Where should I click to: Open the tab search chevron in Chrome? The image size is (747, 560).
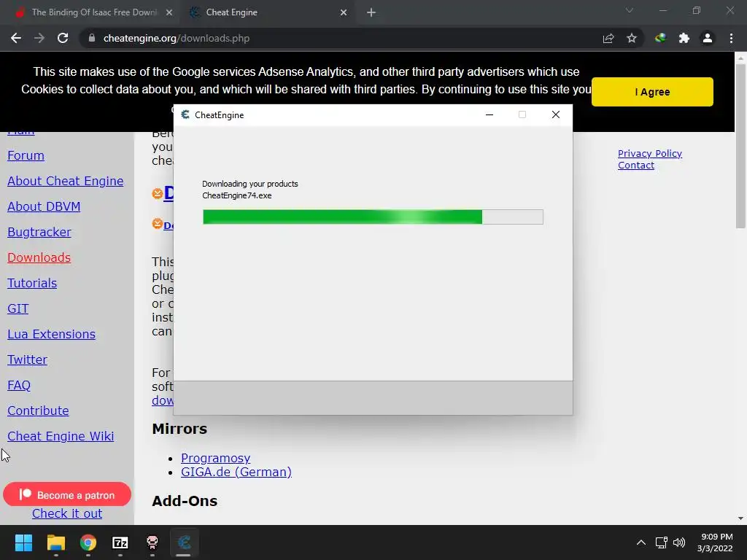[x=630, y=10]
